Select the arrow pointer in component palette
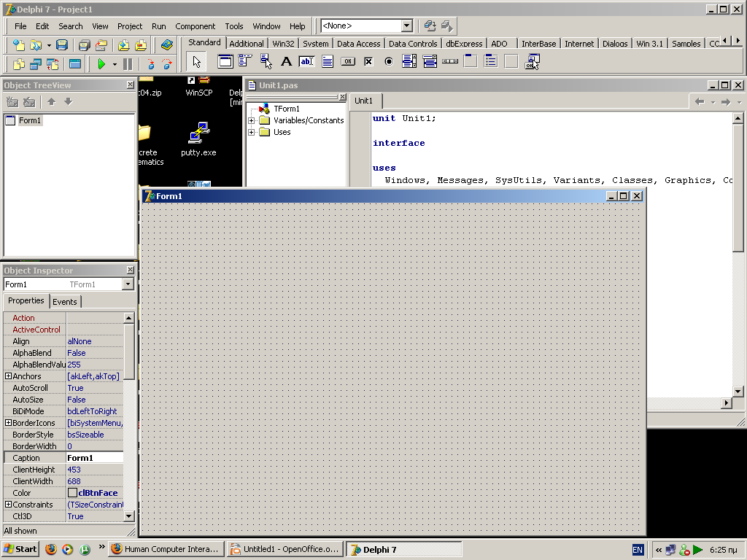Image resolution: width=747 pixels, height=560 pixels. point(196,61)
